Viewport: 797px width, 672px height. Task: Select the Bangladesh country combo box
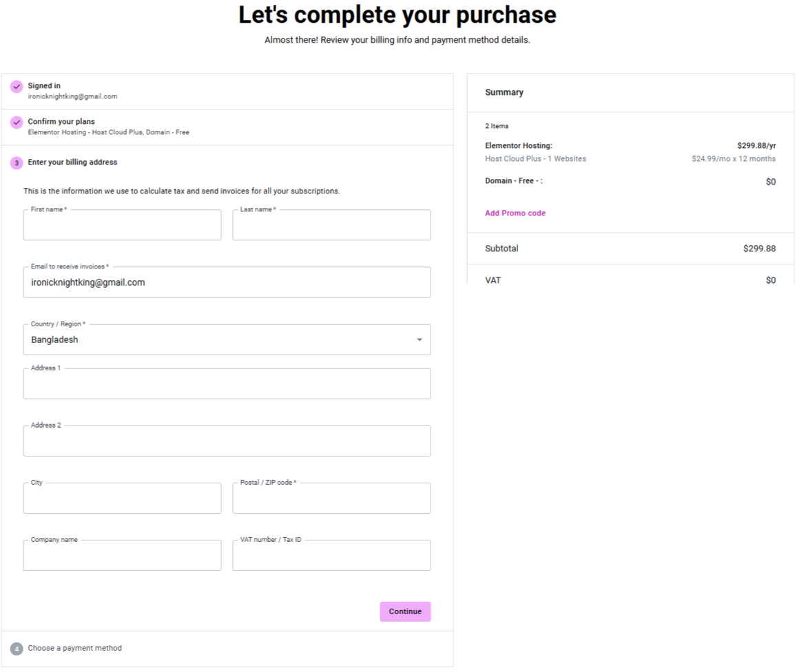[227, 340]
